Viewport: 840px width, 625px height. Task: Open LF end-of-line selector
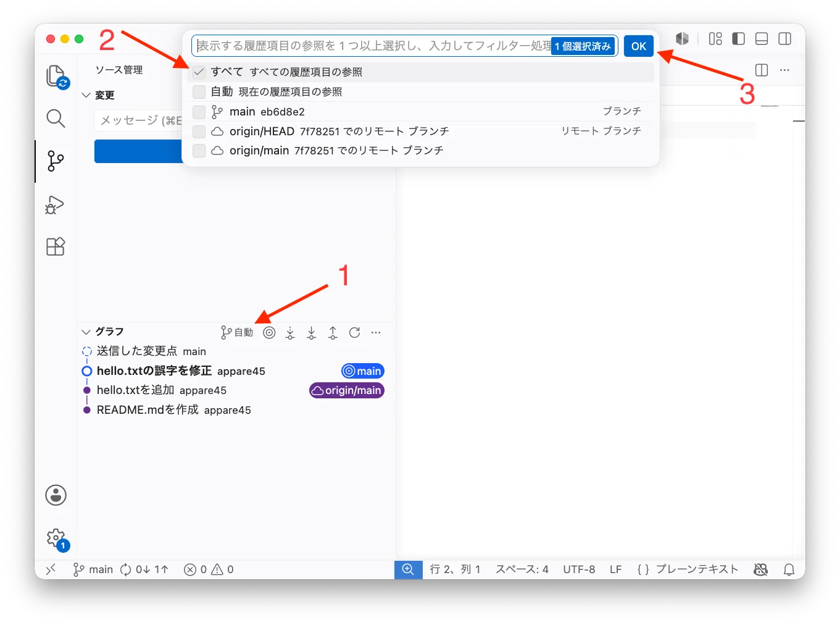pos(615,569)
